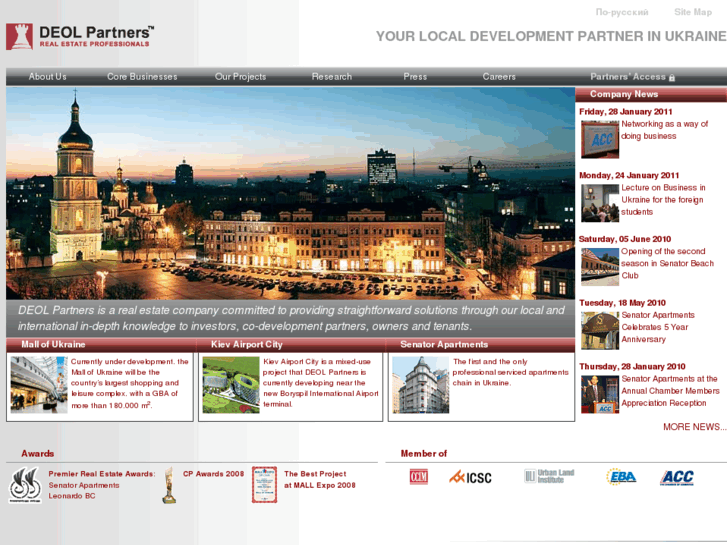Click the Senator Apartments anniversary entrance thumbnail
Image resolution: width=727 pixels, height=545 pixels.
click(x=600, y=330)
